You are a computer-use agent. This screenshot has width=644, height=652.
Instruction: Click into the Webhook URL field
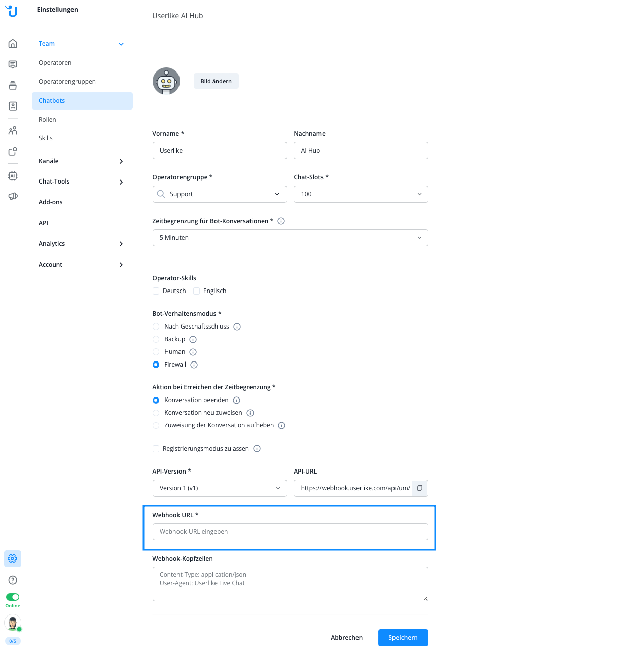tap(291, 532)
